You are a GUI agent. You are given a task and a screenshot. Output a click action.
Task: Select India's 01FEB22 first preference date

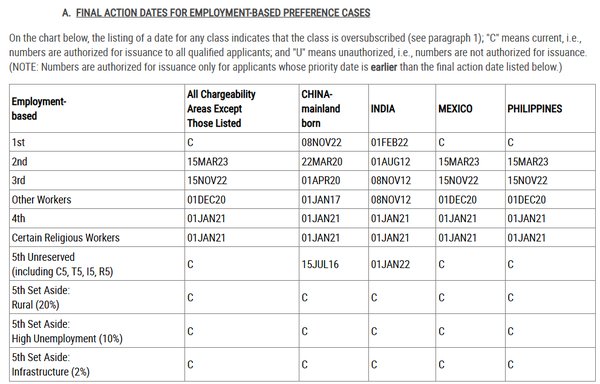(x=389, y=142)
